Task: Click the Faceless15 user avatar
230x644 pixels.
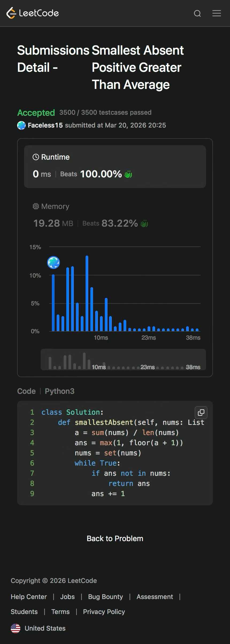Action: click(21, 125)
